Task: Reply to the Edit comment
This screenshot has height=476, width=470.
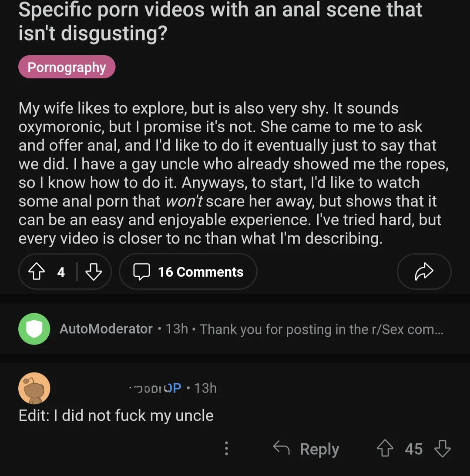Action: 319,449
